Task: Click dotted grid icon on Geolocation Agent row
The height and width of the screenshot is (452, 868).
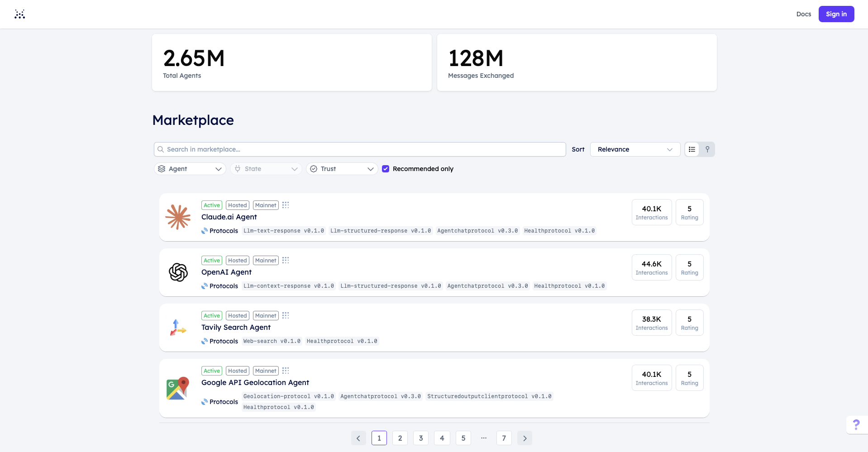Action: [286, 371]
